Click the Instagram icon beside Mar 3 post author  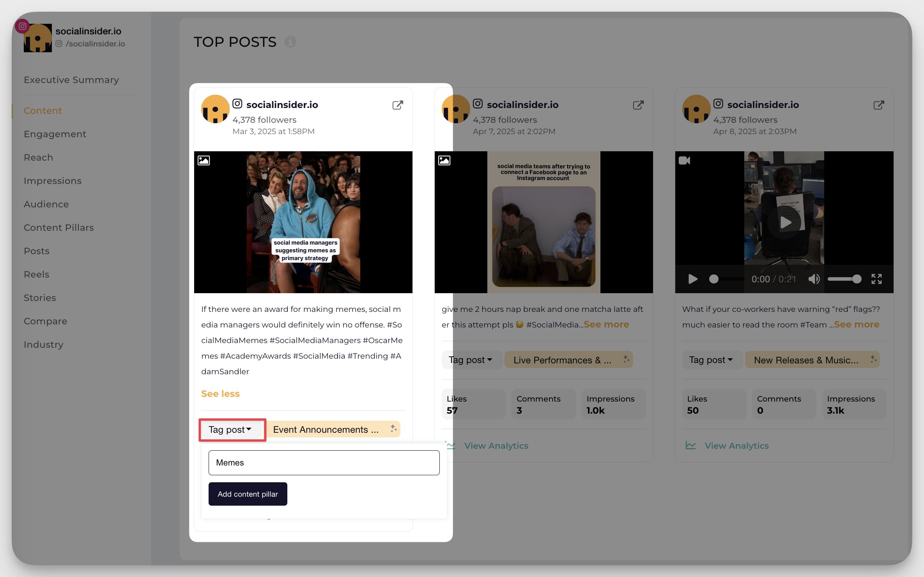[x=237, y=104]
